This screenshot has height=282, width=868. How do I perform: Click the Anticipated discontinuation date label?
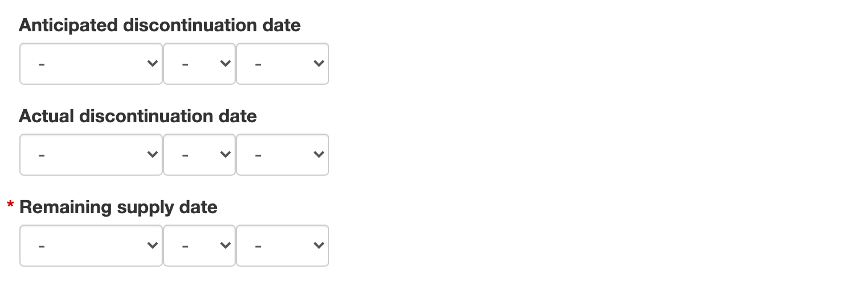[159, 26]
